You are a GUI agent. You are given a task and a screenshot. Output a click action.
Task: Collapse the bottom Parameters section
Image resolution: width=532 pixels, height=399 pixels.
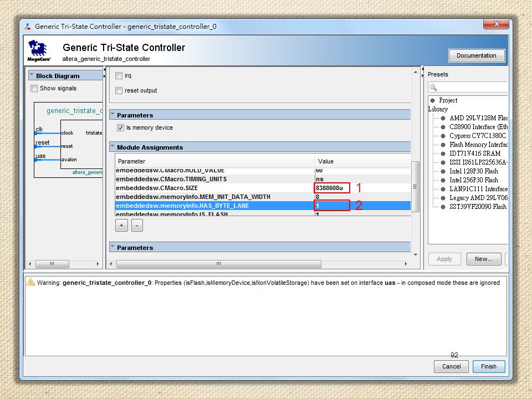[x=112, y=247]
